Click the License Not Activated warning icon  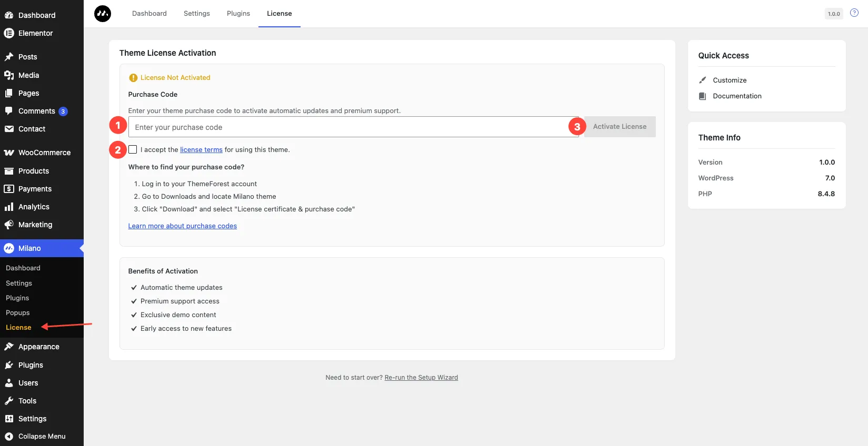(x=133, y=78)
